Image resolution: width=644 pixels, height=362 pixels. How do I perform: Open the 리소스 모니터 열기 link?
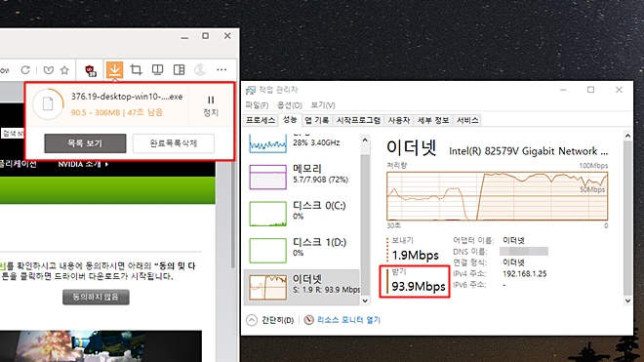coord(348,320)
